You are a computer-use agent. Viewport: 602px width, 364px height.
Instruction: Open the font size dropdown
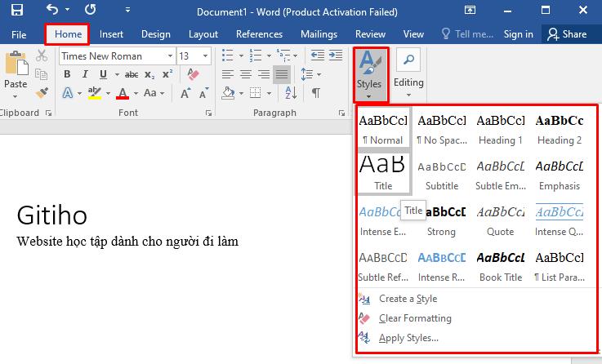(x=205, y=56)
